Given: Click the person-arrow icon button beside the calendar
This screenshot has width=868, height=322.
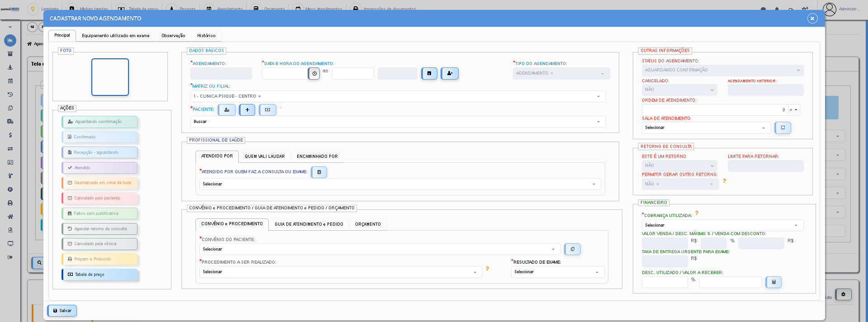Looking at the screenshot, I should (450, 73).
